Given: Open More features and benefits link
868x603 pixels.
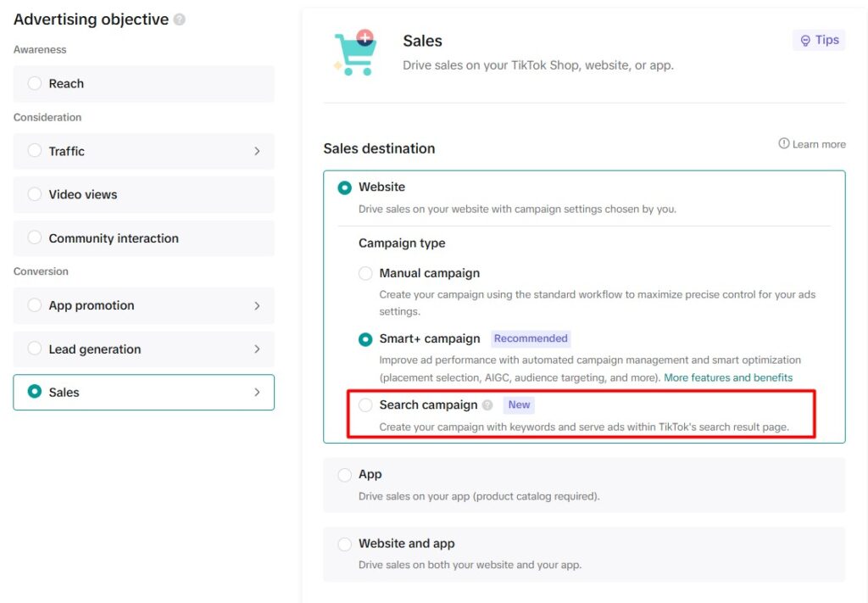Looking at the screenshot, I should [728, 377].
